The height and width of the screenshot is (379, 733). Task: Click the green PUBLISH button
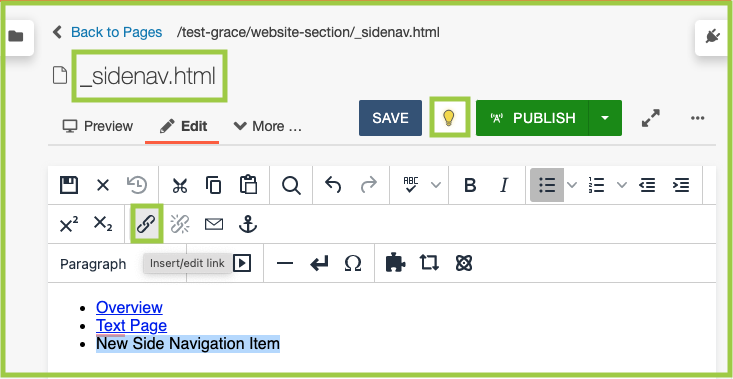tap(532, 118)
